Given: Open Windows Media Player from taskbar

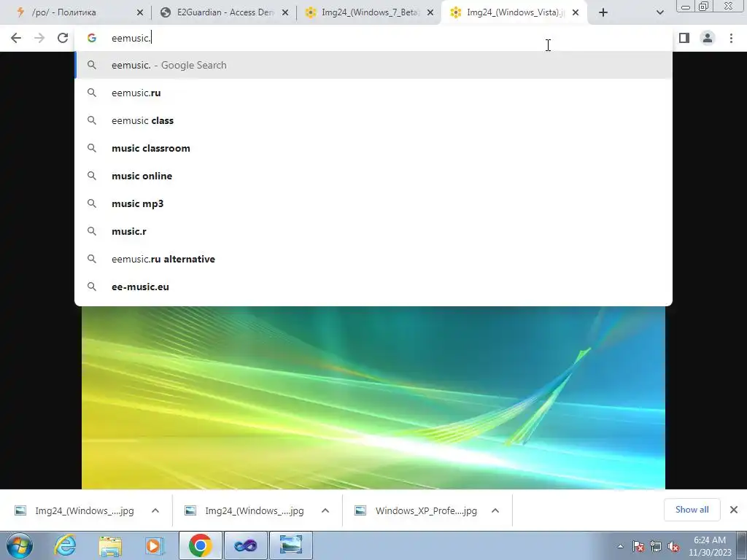Looking at the screenshot, I should click(155, 545).
